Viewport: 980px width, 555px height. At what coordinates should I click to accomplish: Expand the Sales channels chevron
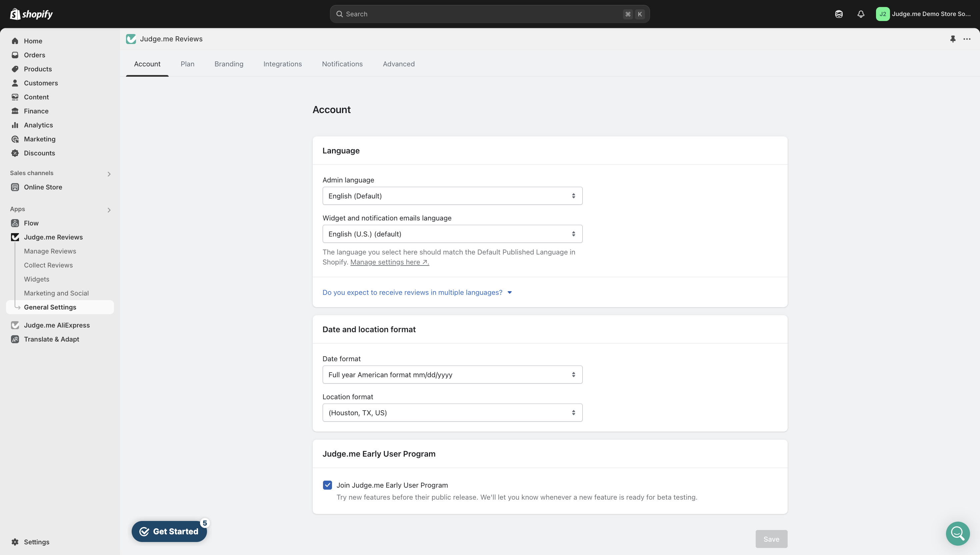coord(109,174)
